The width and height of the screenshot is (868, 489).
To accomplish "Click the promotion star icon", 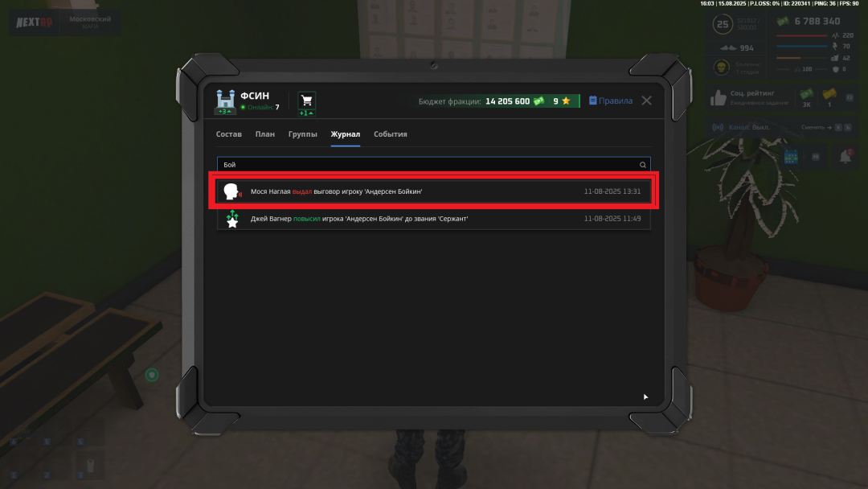I will coord(232,219).
